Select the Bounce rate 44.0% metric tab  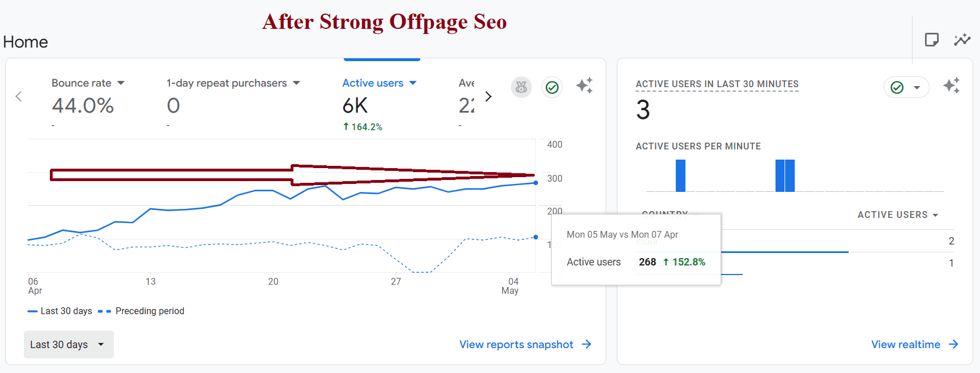83,105
